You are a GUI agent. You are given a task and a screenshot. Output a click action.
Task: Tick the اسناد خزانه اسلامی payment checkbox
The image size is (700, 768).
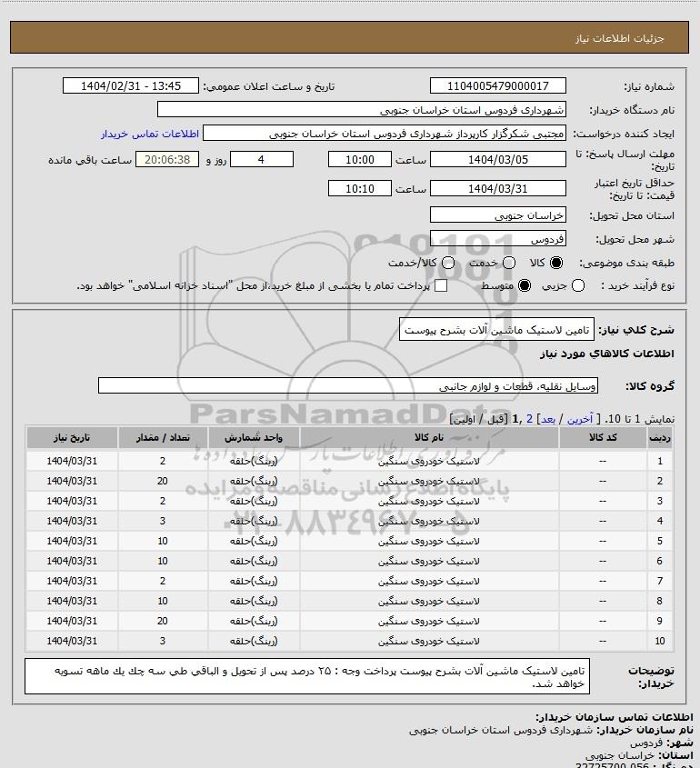441,285
